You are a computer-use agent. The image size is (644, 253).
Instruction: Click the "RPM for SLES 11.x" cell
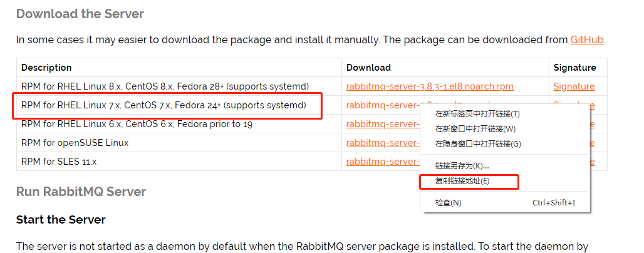[59, 162]
